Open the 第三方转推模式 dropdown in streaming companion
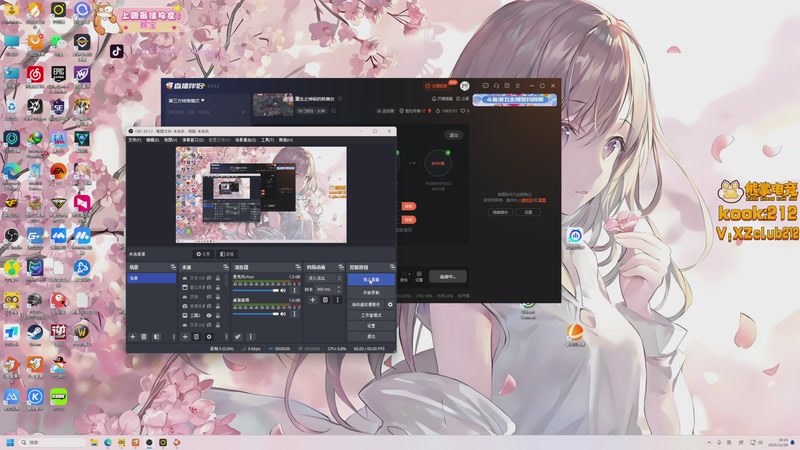The width and height of the screenshot is (800, 450). point(187,101)
